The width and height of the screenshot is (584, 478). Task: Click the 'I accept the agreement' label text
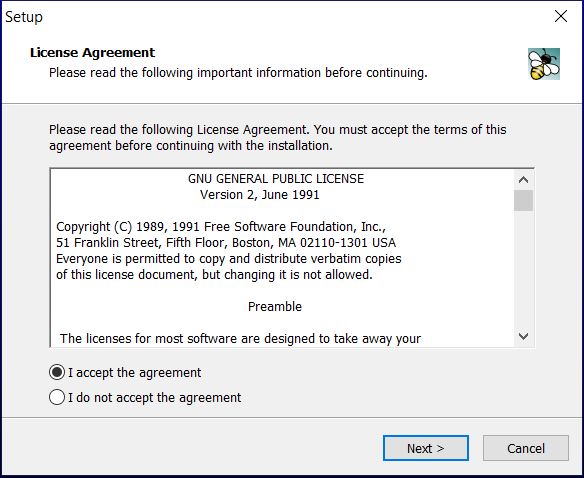(x=134, y=373)
